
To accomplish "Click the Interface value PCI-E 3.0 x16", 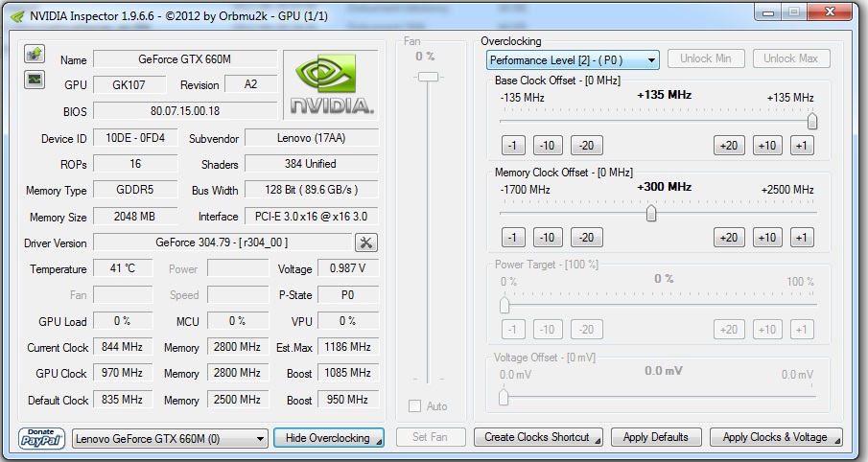I will tap(312, 217).
